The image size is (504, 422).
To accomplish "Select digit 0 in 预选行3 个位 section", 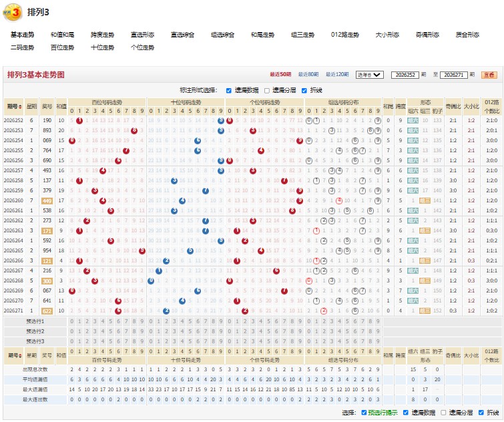I will [229, 341].
